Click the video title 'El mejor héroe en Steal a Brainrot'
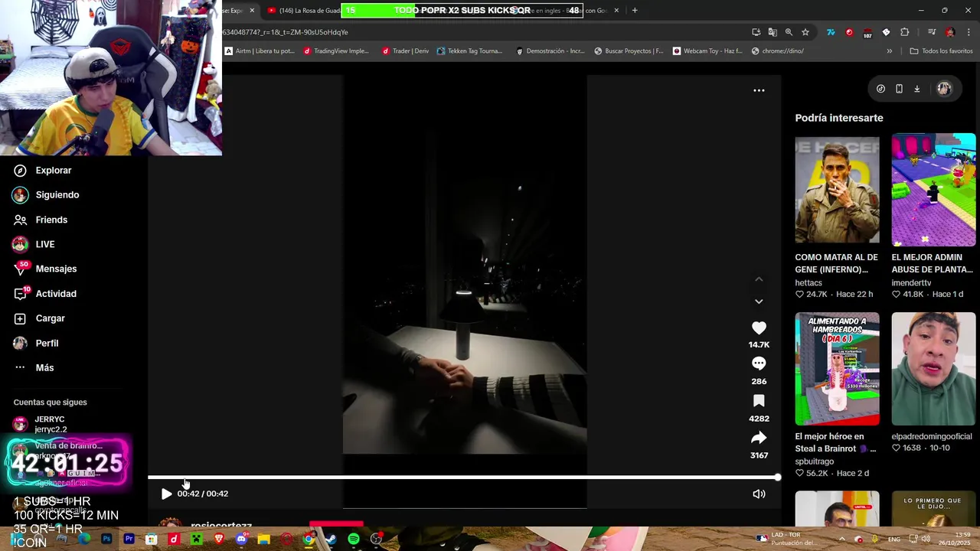 click(835, 442)
